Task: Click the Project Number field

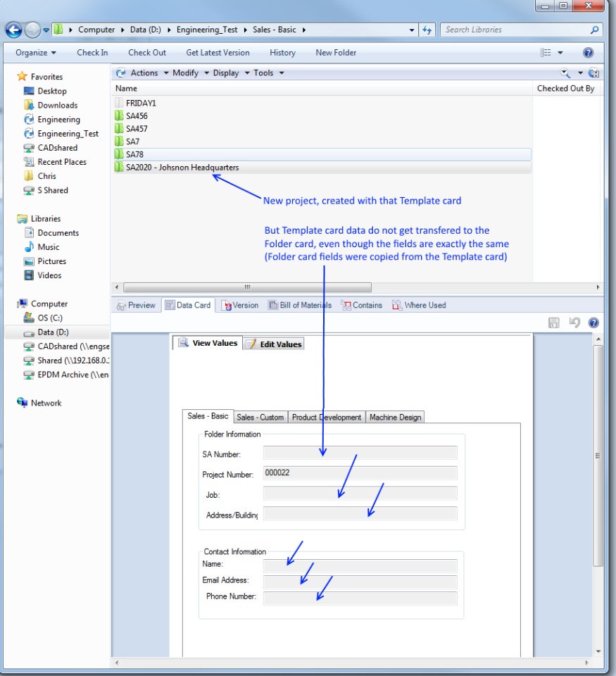Action: (x=360, y=473)
